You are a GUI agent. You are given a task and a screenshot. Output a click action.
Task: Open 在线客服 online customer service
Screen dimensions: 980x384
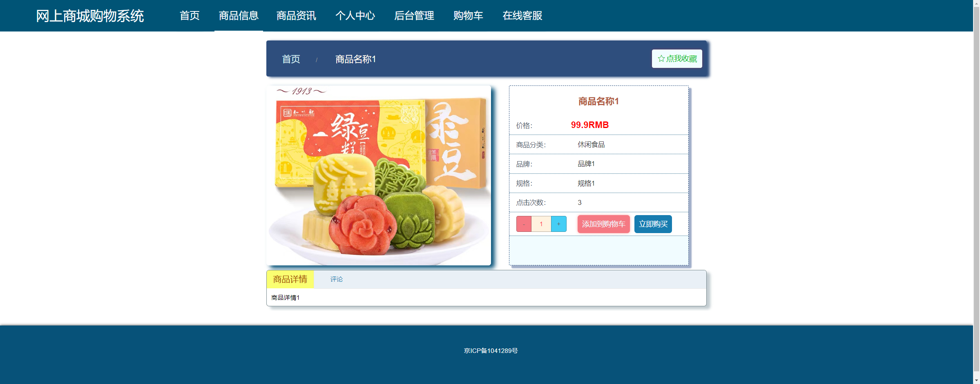[522, 16]
